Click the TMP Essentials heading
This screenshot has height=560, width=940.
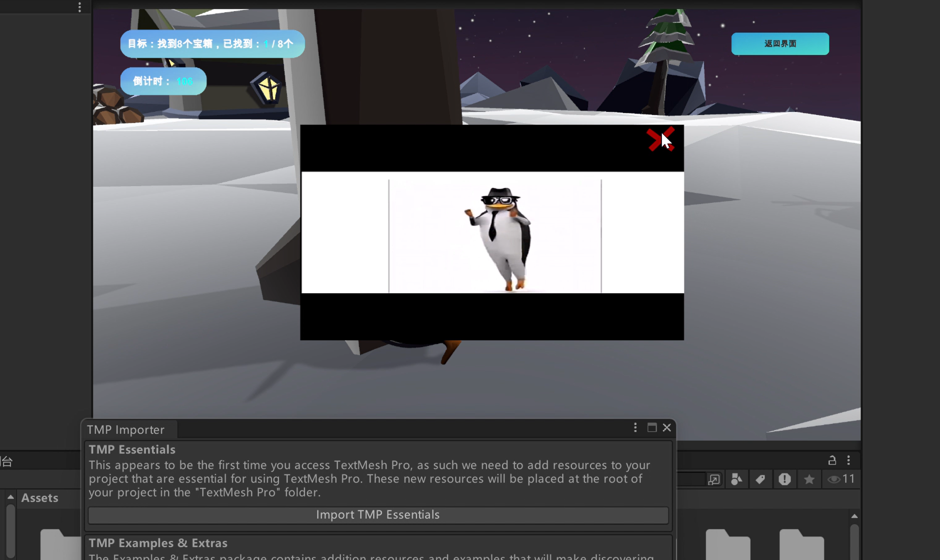132,449
